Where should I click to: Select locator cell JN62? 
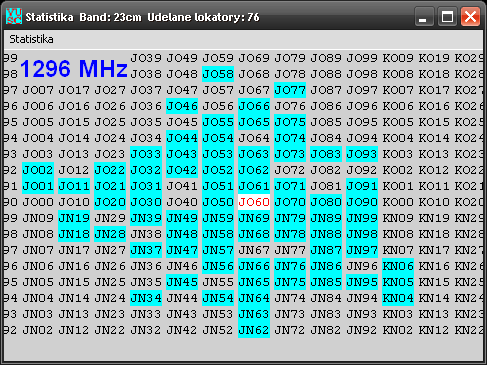pos(254,330)
